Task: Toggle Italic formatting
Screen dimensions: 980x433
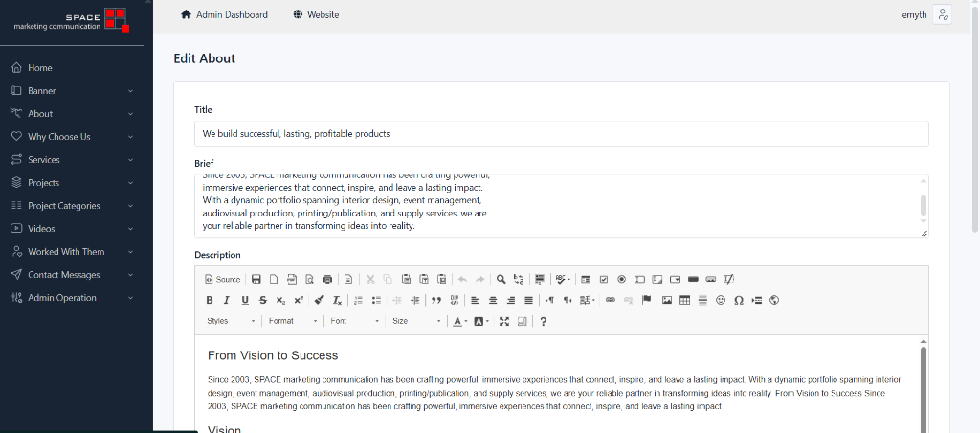Action: 227,301
